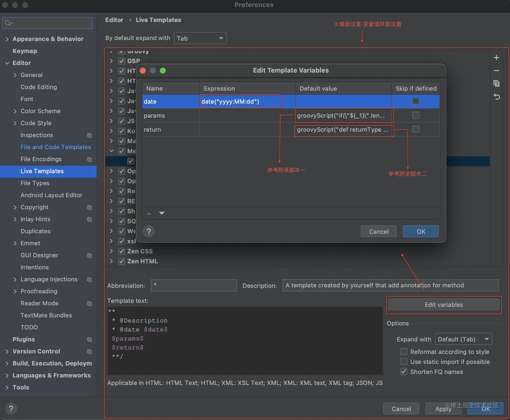The height and width of the screenshot is (420, 510).
Task: Open Duplicates settings page
Action: coord(35,231)
